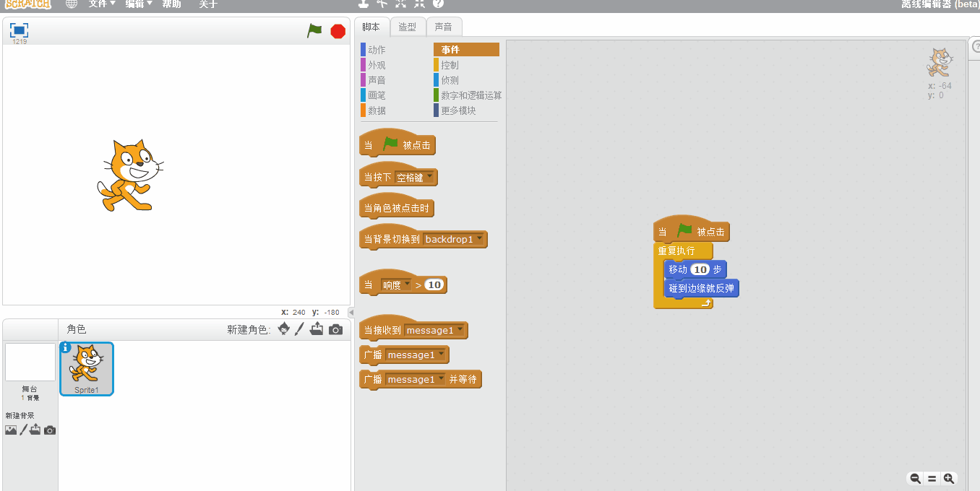The width and height of the screenshot is (980, 491).
Task: Reset scripts area zoom
Action: (932, 479)
